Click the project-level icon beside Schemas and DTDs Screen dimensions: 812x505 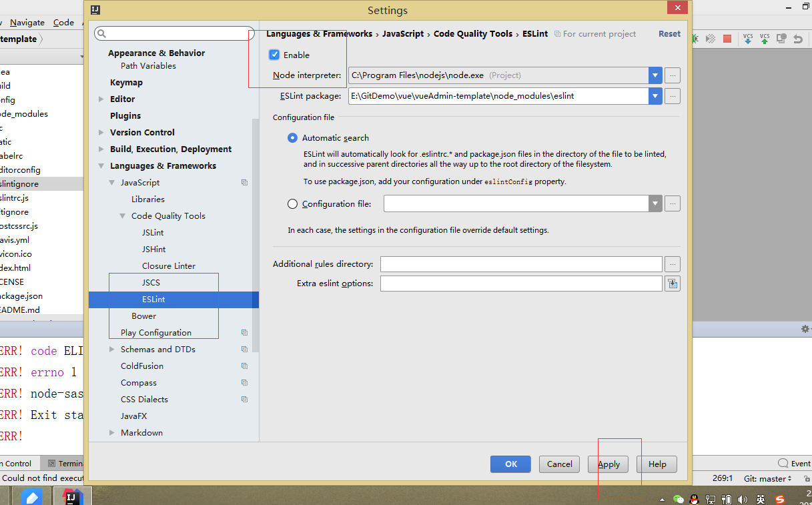(244, 350)
